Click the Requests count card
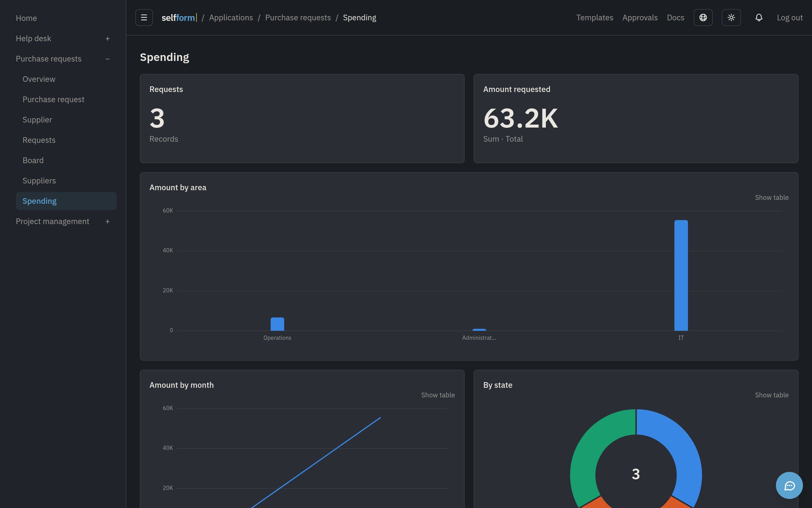This screenshot has width=812, height=508. (302, 119)
